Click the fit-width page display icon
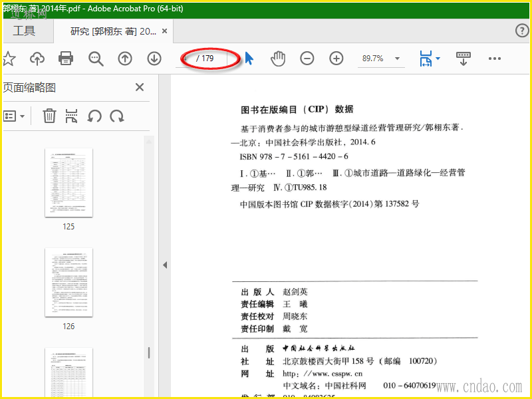The width and height of the screenshot is (532, 399). pyautogui.click(x=426, y=59)
